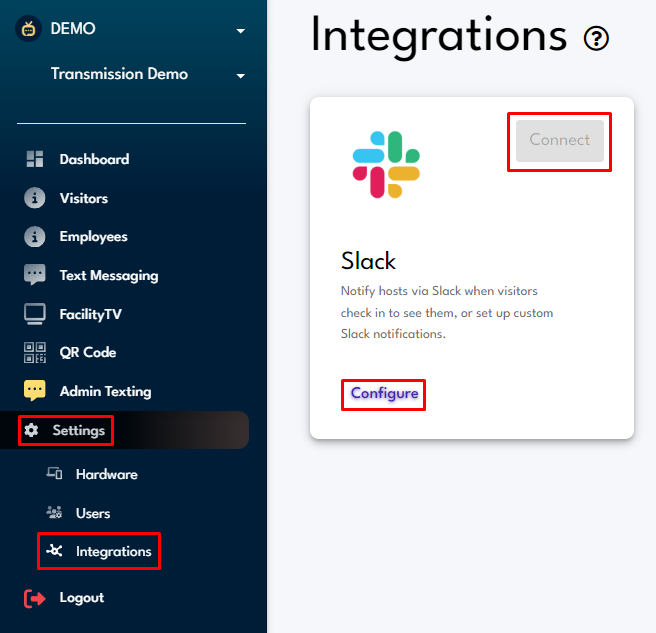Log out using the Logout label
The height and width of the screenshot is (633, 656).
[82, 598]
